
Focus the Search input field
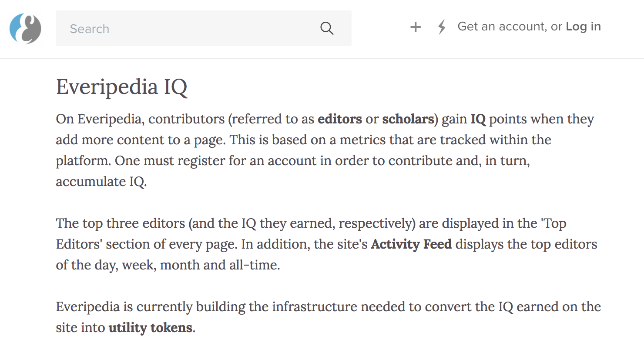187,29
